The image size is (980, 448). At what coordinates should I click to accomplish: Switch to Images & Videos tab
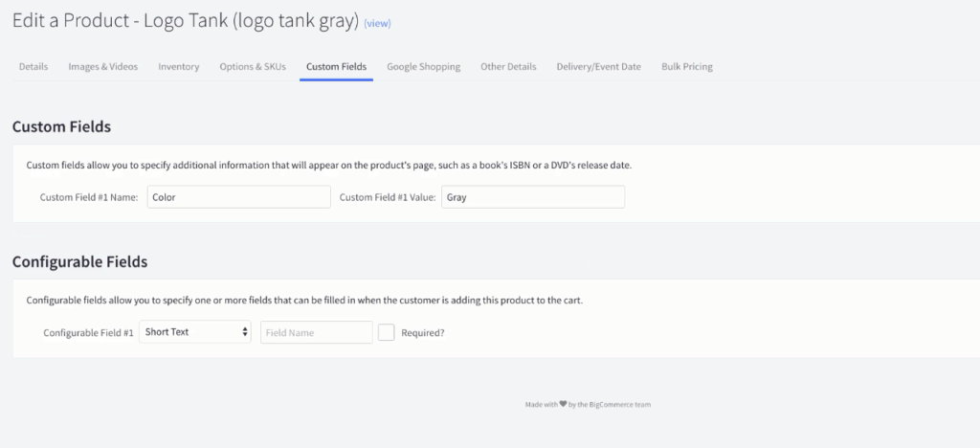click(x=102, y=67)
